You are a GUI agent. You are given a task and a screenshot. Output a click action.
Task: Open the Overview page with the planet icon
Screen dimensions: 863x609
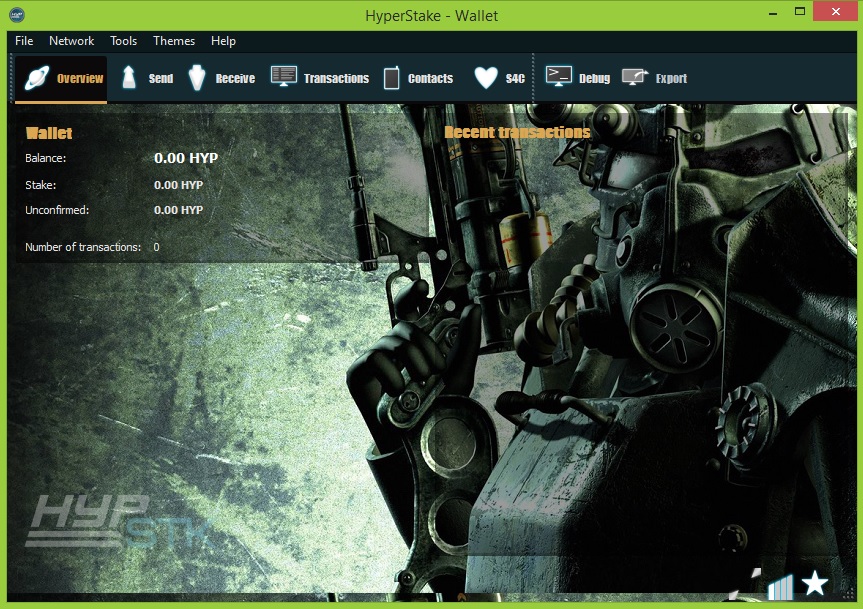(x=61, y=79)
